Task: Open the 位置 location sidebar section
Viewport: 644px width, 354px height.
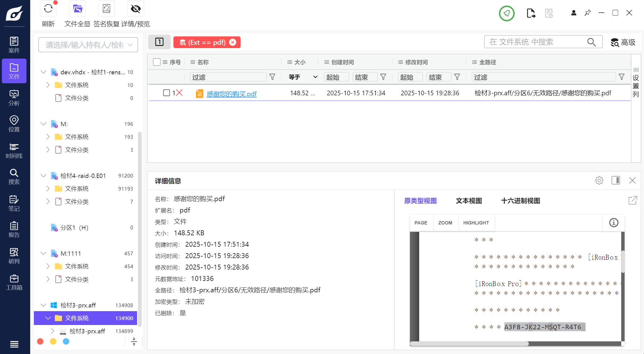Action: point(14,124)
